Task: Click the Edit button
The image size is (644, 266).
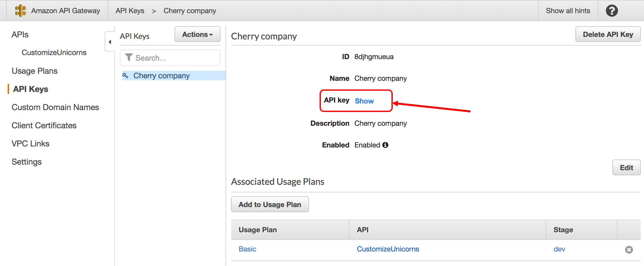Action: pyautogui.click(x=626, y=168)
